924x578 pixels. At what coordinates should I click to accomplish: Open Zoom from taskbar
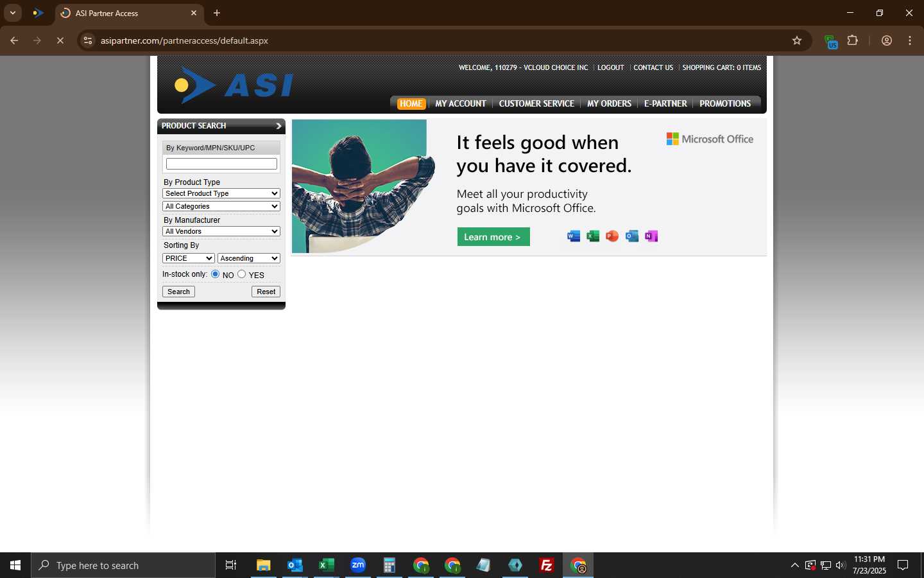coord(358,565)
